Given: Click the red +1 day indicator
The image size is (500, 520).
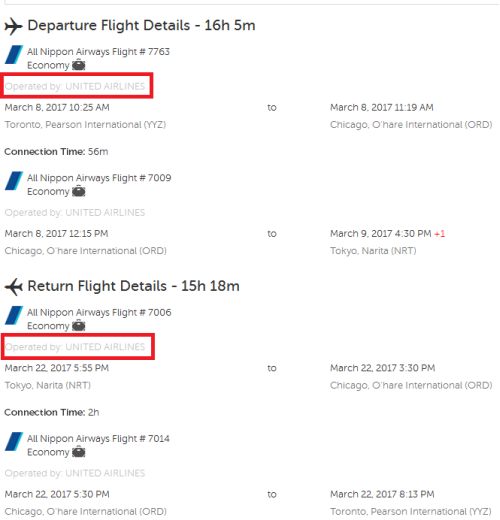Looking at the screenshot, I should tap(440, 234).
